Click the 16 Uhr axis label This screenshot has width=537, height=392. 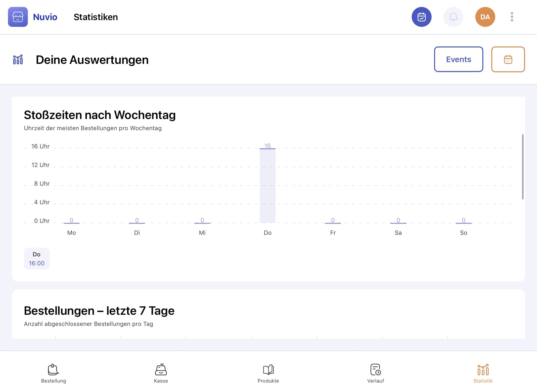[x=40, y=146]
